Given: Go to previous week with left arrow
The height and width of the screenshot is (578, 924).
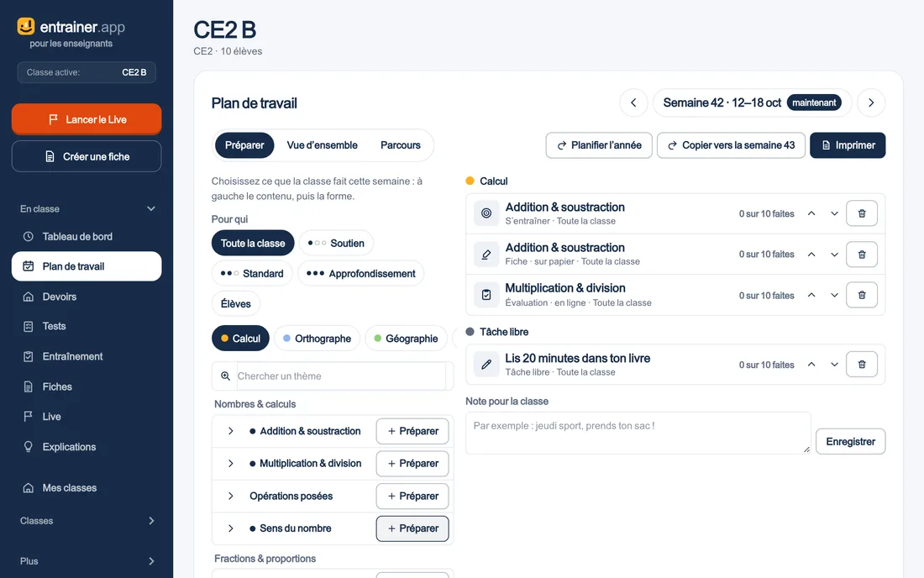Looking at the screenshot, I should [x=633, y=102].
